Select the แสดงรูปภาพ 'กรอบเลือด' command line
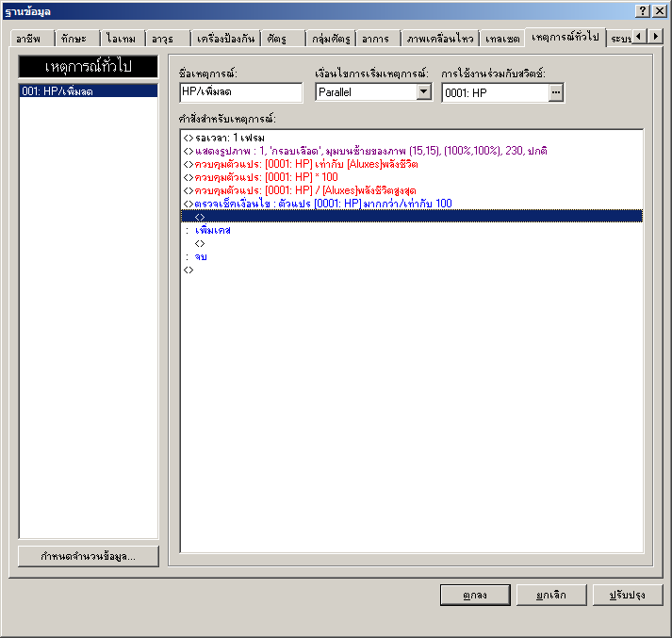This screenshot has height=638, width=672. 412,151
